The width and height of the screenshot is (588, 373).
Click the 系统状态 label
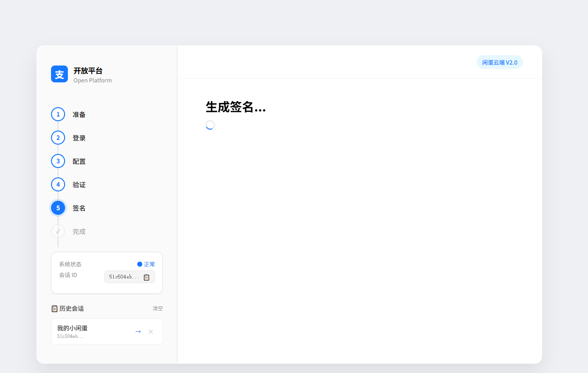click(70, 264)
